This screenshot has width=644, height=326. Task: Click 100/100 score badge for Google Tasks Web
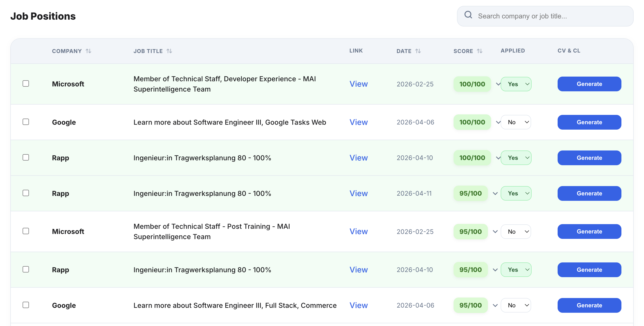[472, 122]
